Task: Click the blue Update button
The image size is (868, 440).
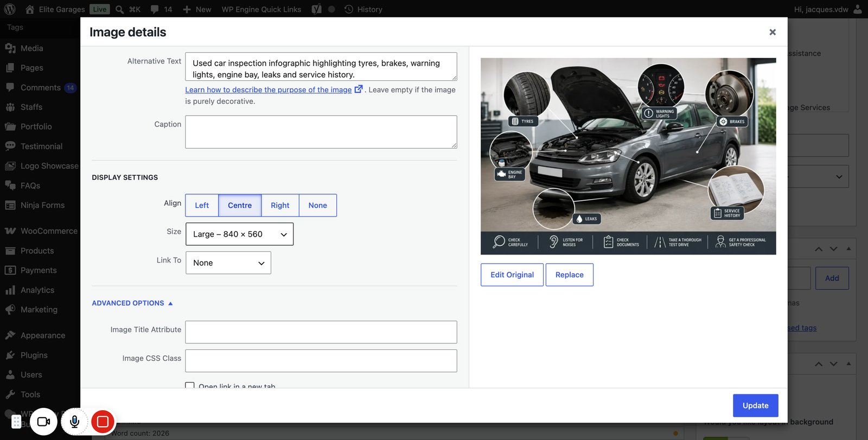Action: pos(756,406)
